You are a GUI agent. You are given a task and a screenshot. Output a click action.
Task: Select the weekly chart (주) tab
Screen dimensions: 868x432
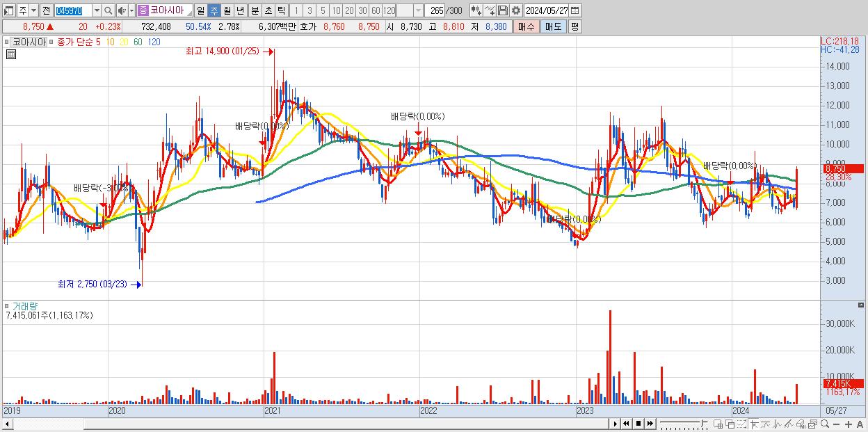click(x=214, y=10)
